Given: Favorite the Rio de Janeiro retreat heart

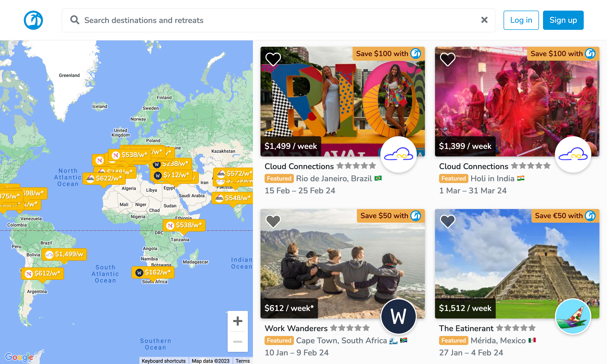Looking at the screenshot, I should point(273,59).
